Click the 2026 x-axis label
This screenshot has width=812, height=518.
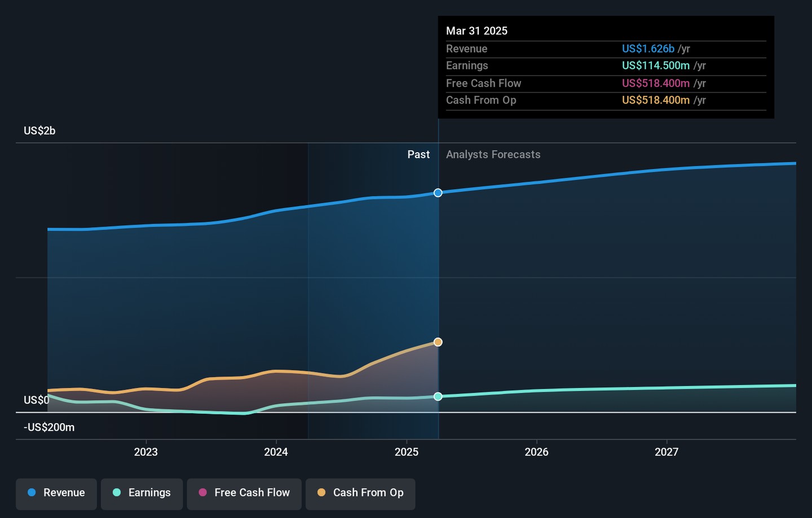(536, 452)
